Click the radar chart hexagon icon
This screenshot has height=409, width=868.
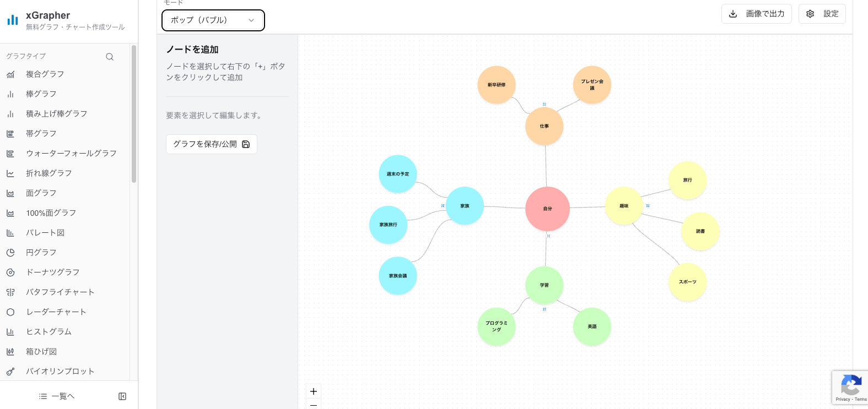click(x=10, y=312)
